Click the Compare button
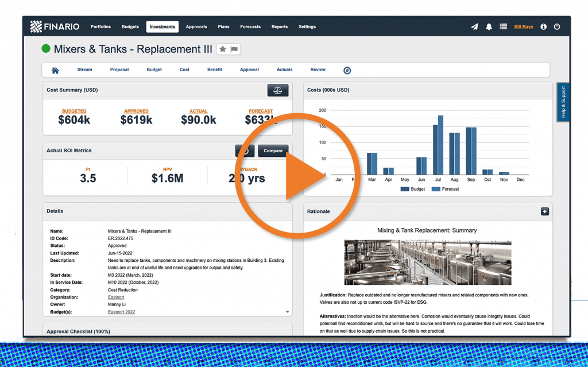 273,151
